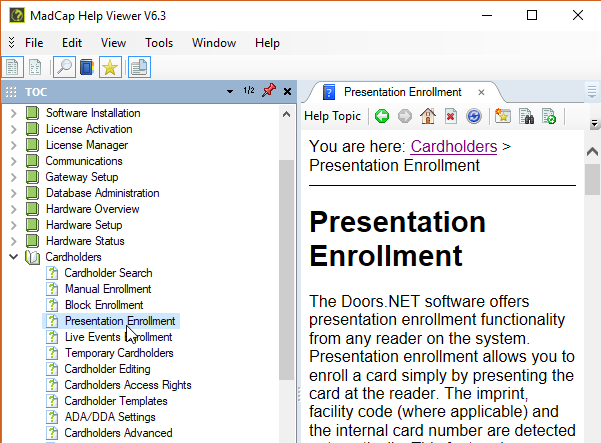Image resolution: width=601 pixels, height=443 pixels.
Task: Open the File menu
Action: tap(34, 43)
